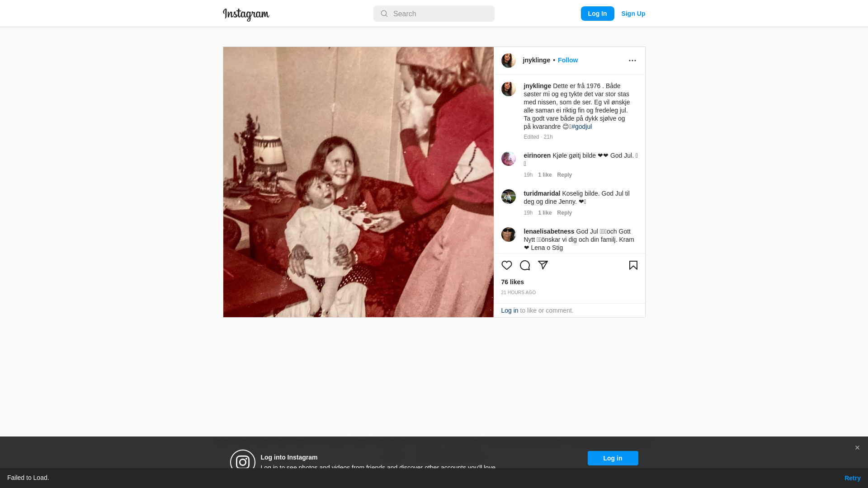868x488 pixels.
Task: Follow jnyklinge
Action: [567, 60]
